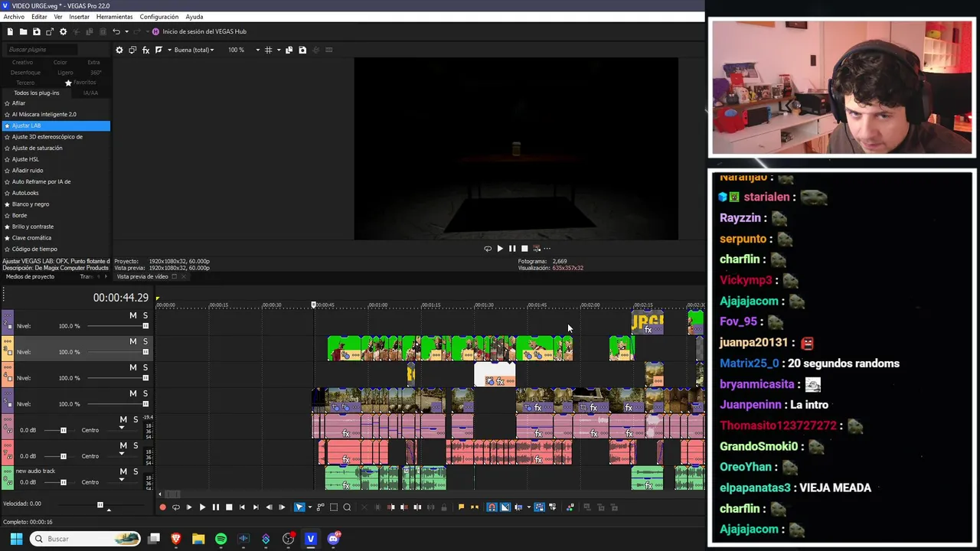Open the Insertar menu
Screen dimensions: 980x551
tap(79, 17)
